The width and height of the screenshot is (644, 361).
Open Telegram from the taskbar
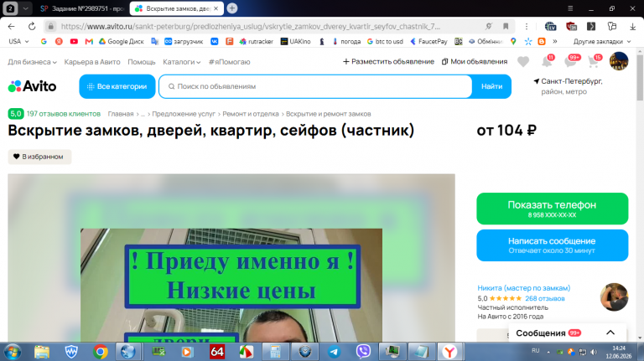point(334,352)
